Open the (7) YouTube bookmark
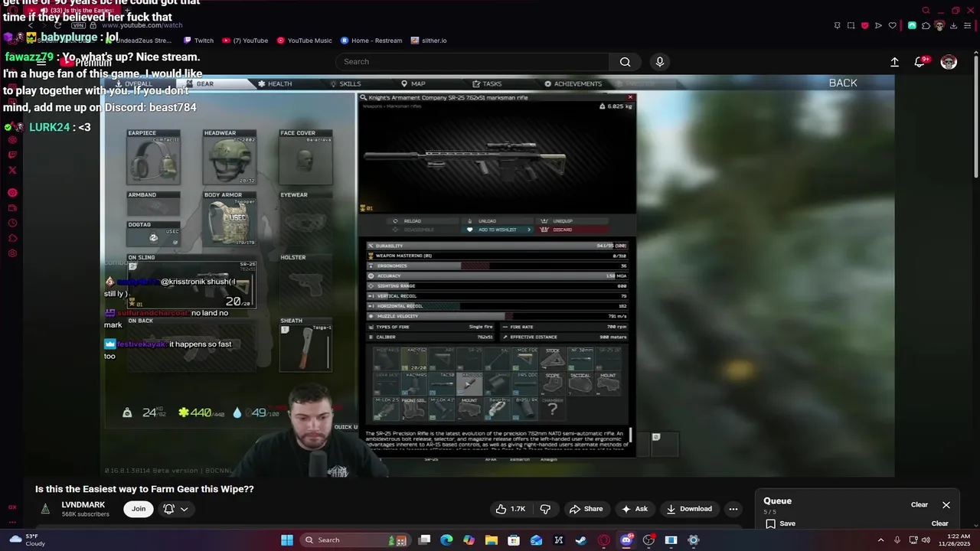 pos(245,41)
